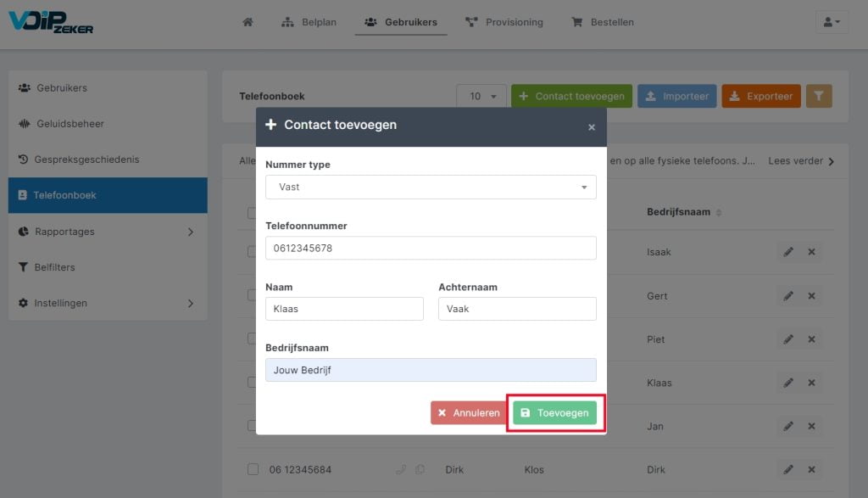
Task: Click the home icon in top navigation
Action: [x=248, y=22]
